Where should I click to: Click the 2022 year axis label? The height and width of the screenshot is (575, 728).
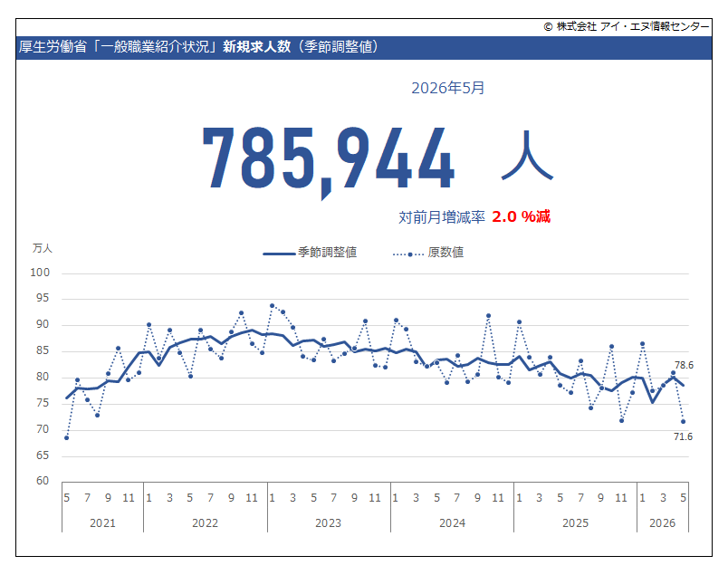[x=206, y=523]
